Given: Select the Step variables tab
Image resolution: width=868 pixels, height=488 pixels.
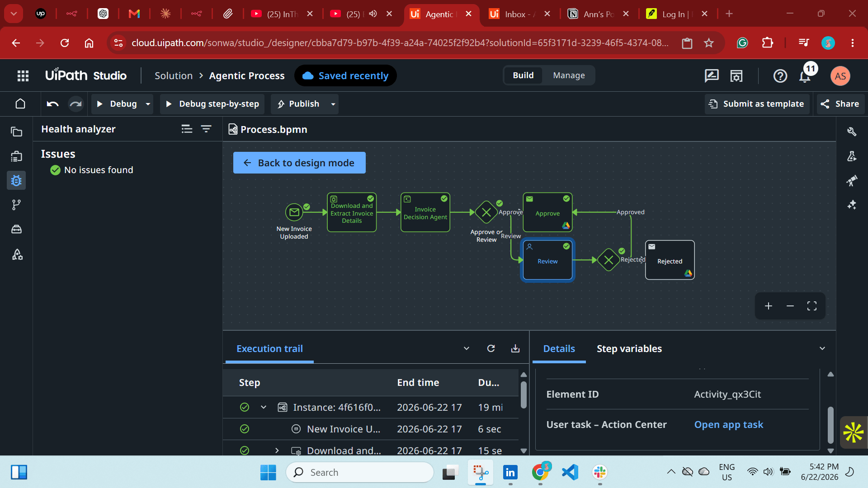Looking at the screenshot, I should (629, 348).
